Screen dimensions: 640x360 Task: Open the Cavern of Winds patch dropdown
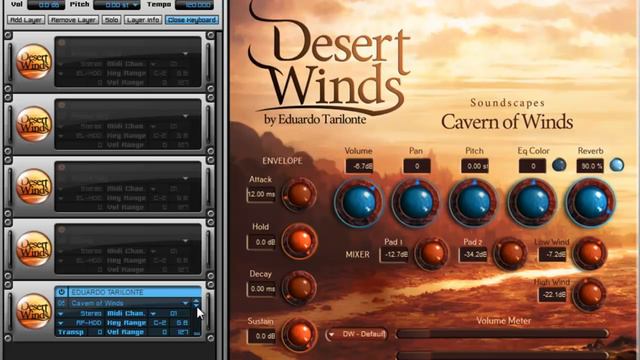pos(185,303)
